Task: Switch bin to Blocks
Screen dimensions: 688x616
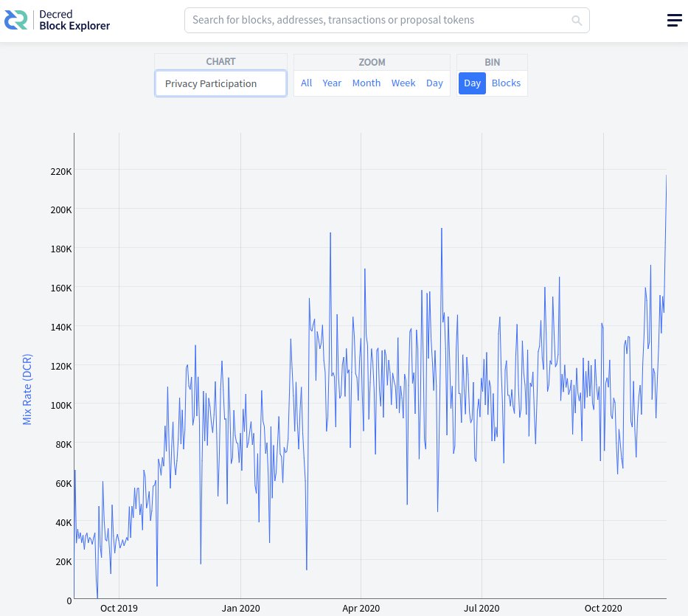Action: 506,83
